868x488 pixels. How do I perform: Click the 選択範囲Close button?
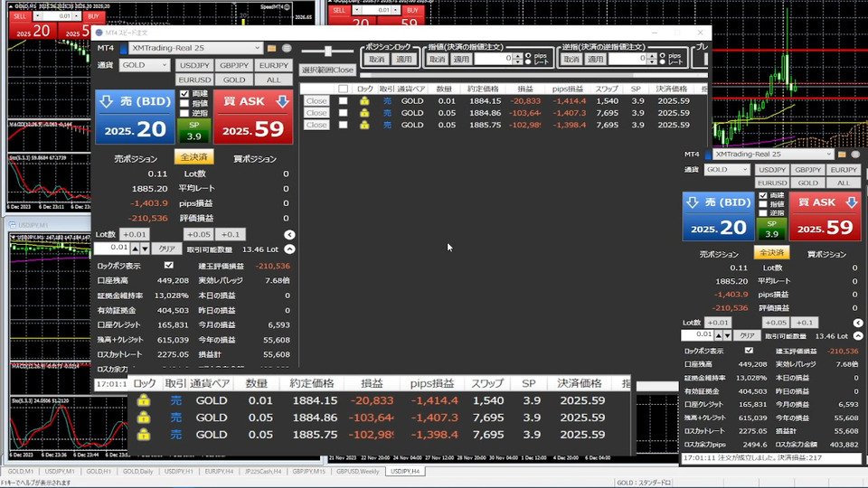[x=327, y=70]
